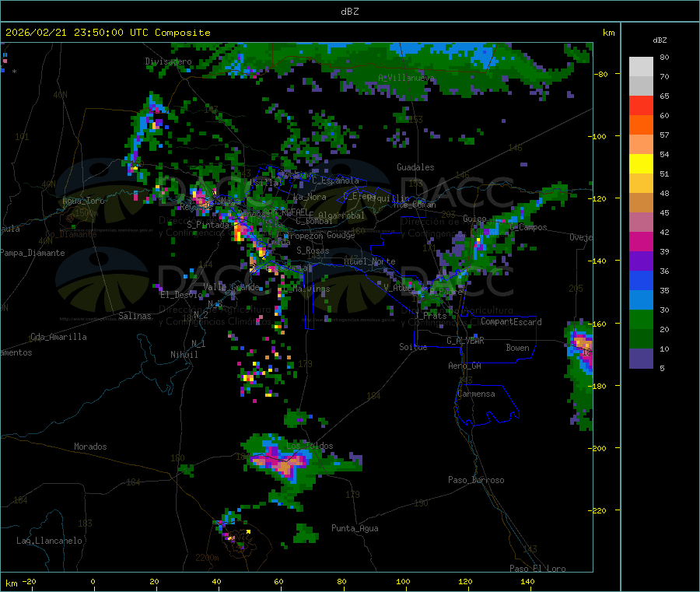
Task: Click the Punta_Agua map label
Action: coord(355,528)
